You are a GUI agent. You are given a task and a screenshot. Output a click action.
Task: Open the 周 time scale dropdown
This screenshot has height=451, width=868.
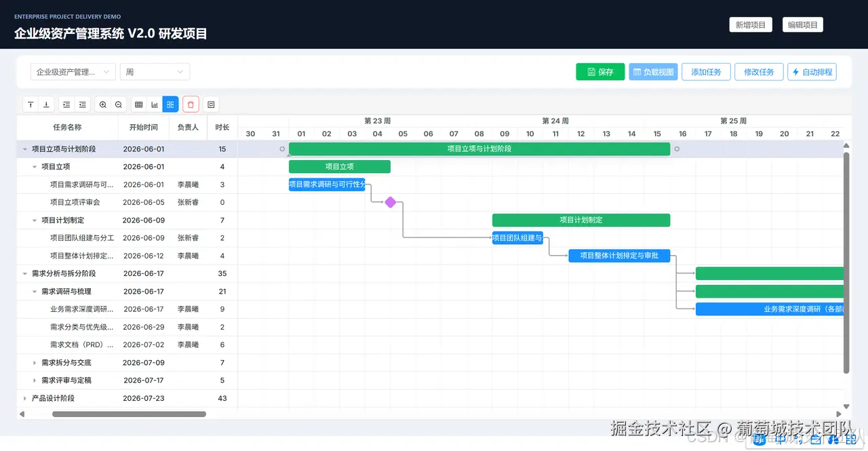click(x=155, y=72)
